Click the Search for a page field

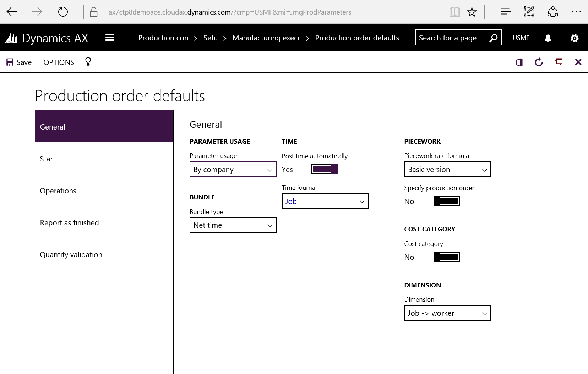(451, 38)
